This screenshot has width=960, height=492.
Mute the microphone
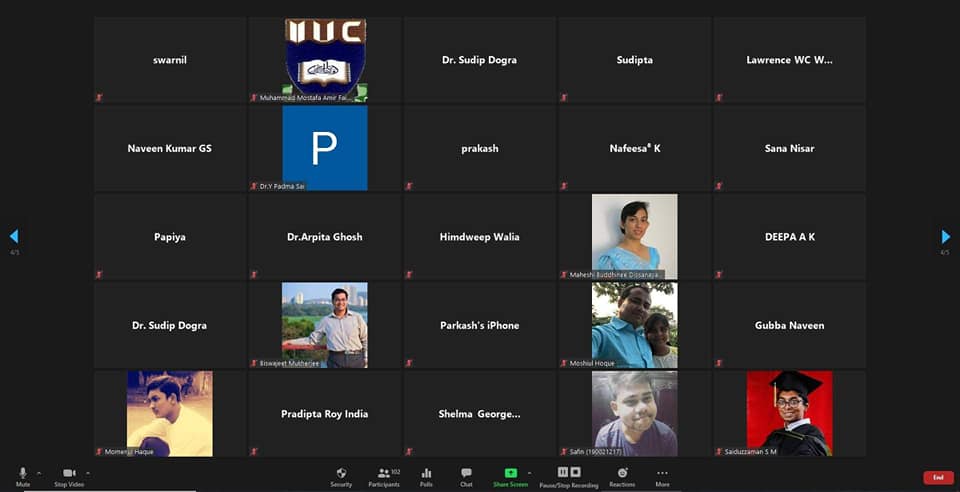tap(22, 474)
